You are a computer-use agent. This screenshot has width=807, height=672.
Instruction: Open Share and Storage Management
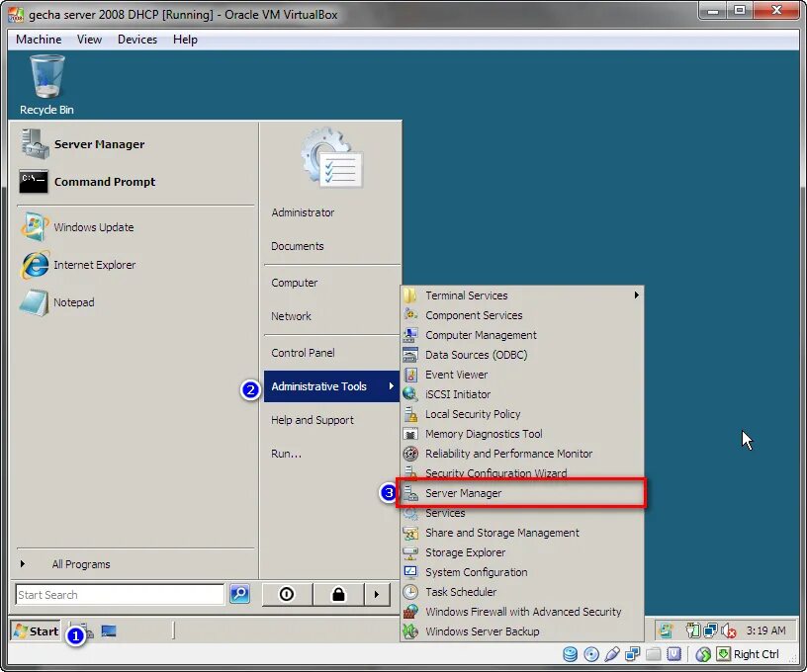(522, 533)
